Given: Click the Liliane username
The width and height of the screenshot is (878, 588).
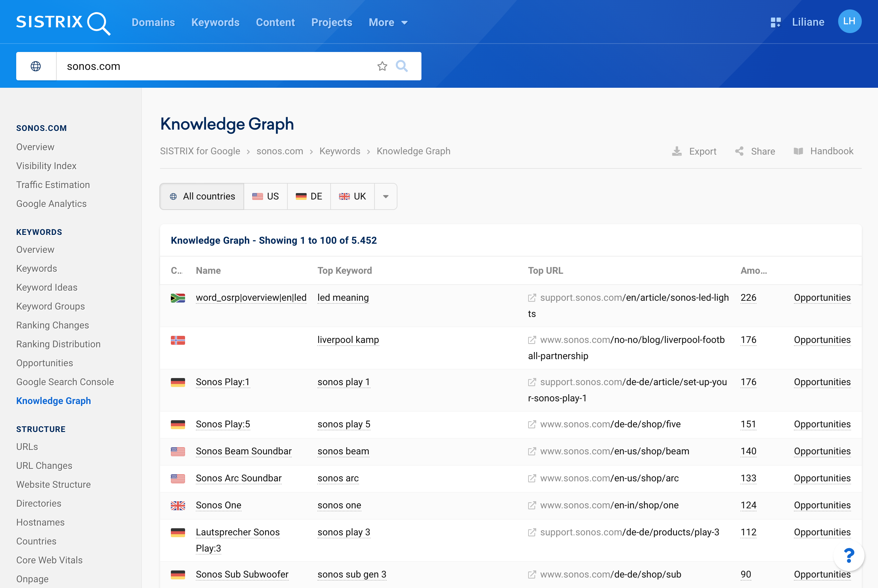Looking at the screenshot, I should point(808,22).
